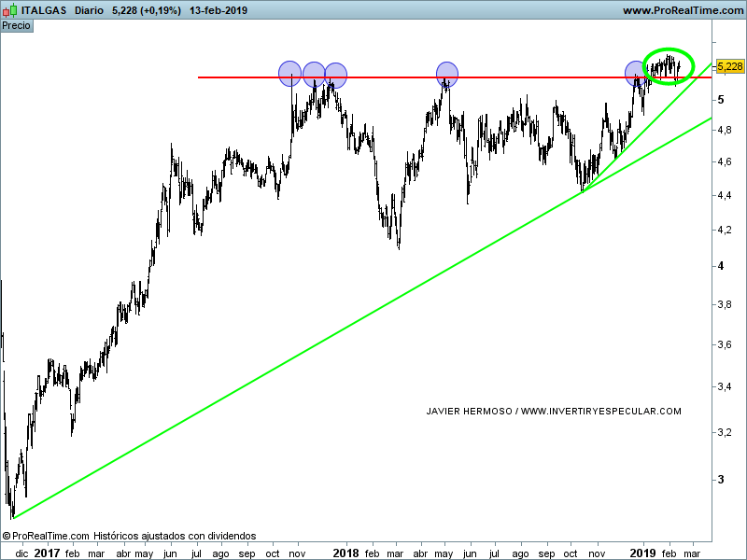Select the third purple circle from the left

coord(335,75)
